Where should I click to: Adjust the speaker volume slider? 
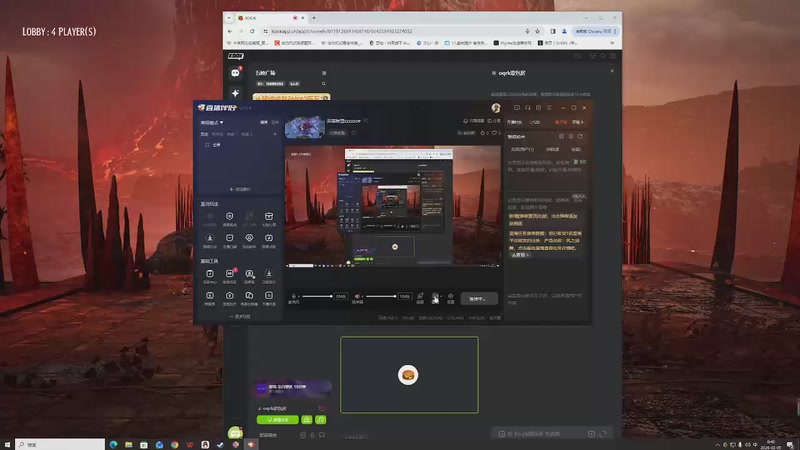pyautogui.click(x=380, y=296)
